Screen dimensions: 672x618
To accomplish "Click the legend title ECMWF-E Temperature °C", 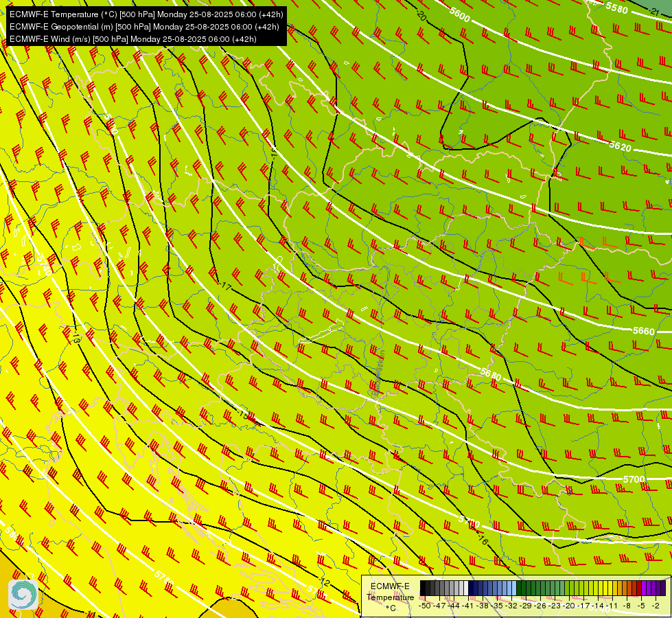I will click(x=390, y=597).
